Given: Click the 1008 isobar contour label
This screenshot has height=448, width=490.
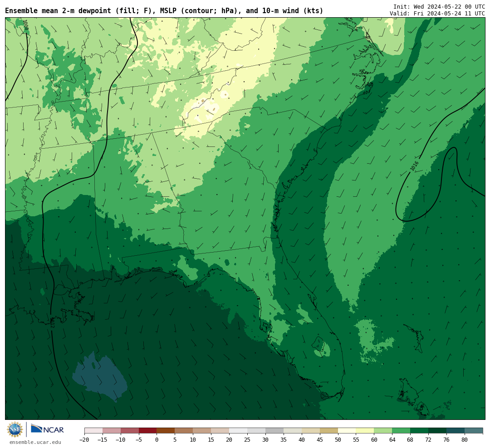Looking at the screenshot, I should coord(25,25).
